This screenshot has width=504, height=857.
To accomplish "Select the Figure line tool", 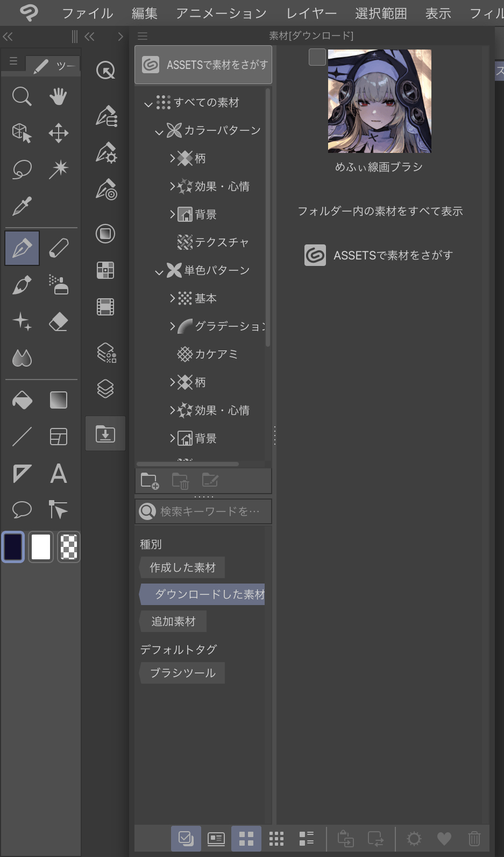I will pyautogui.click(x=22, y=437).
